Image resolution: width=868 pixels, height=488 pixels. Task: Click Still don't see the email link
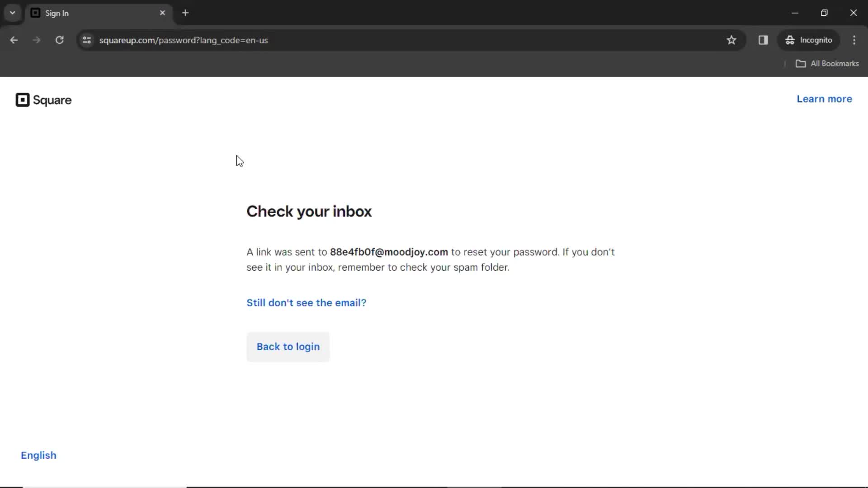(307, 303)
